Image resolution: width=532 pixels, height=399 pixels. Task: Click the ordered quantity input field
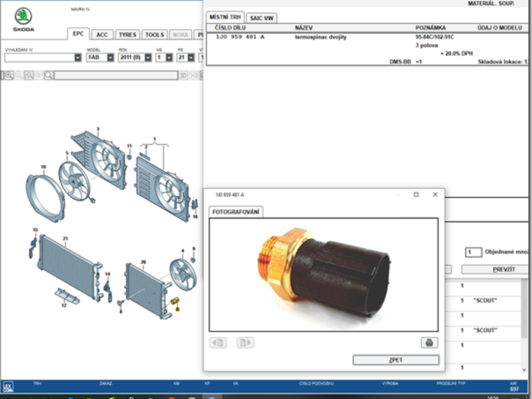tap(473, 253)
